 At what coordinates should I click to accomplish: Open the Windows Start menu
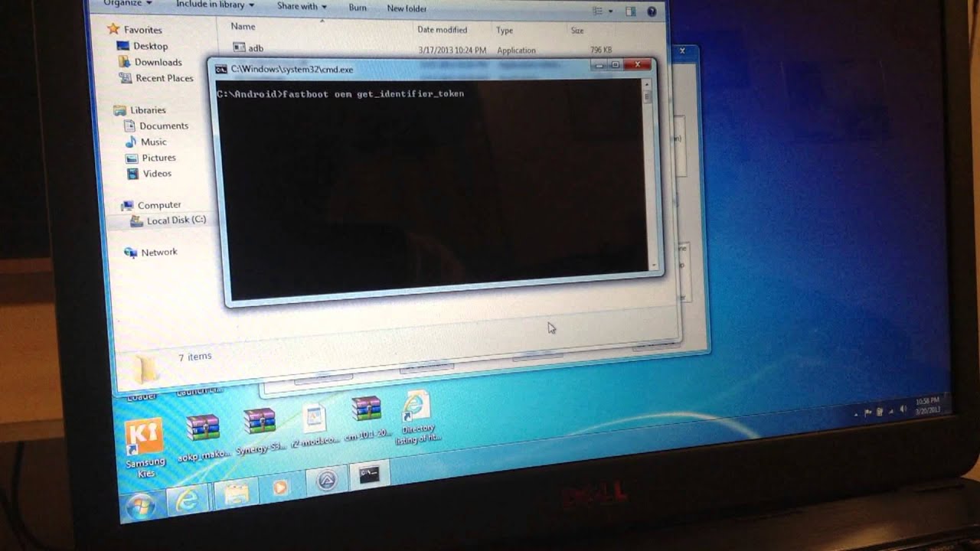[x=140, y=505]
